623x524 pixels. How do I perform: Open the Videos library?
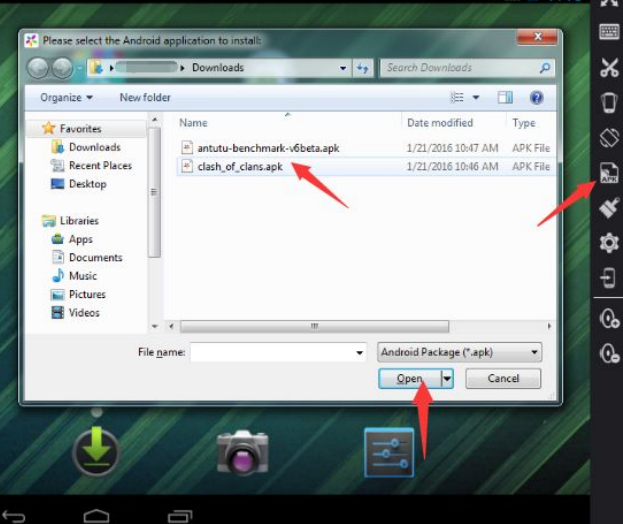pyautogui.click(x=84, y=313)
